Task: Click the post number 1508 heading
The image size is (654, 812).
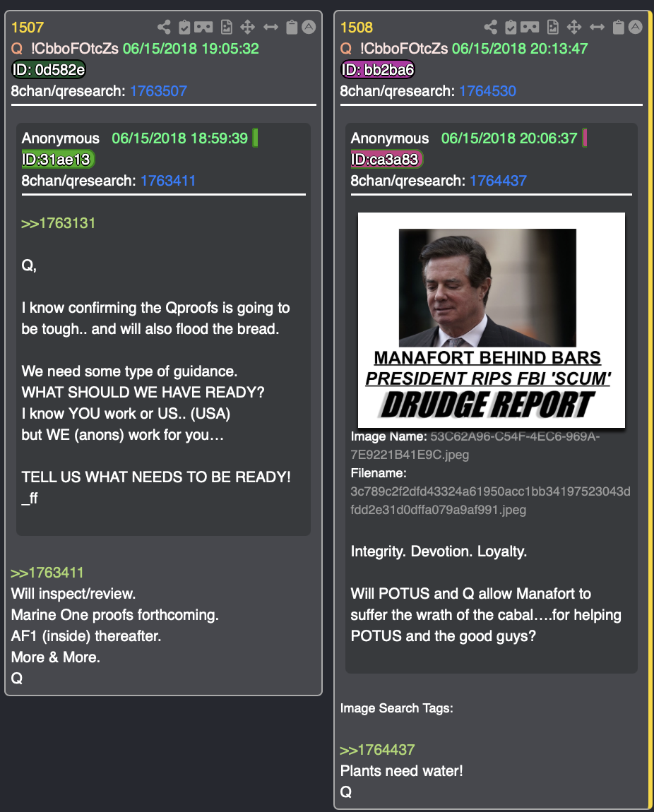Action: pyautogui.click(x=356, y=28)
